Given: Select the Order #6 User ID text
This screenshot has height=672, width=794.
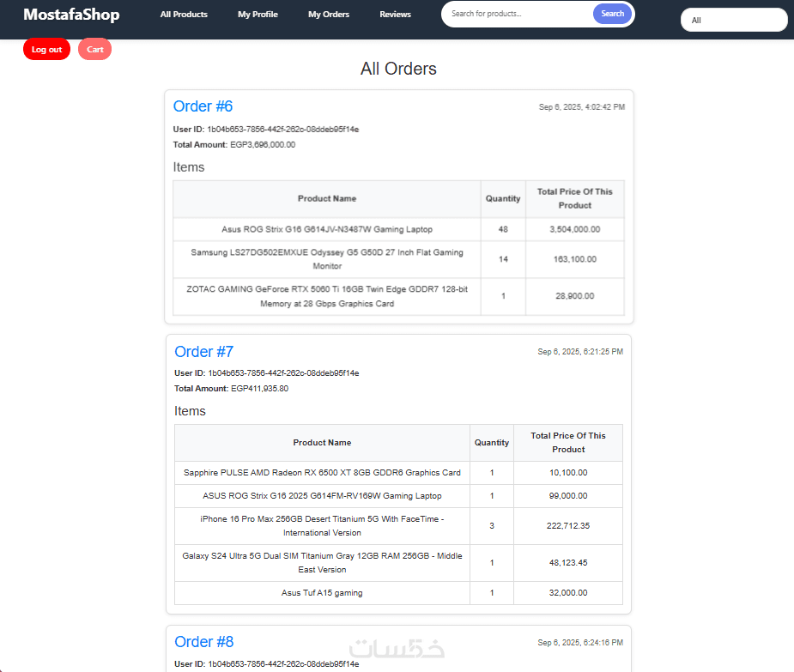Looking at the screenshot, I should (x=266, y=130).
